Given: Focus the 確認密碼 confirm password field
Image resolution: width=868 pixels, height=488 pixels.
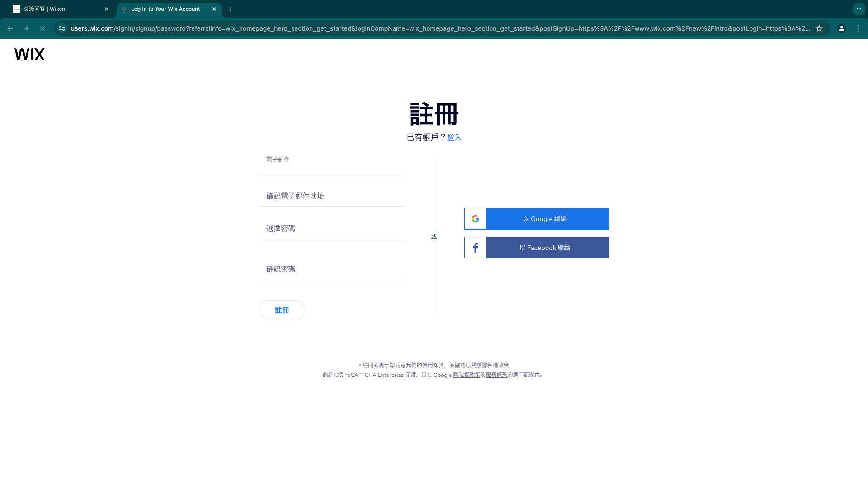Looking at the screenshot, I should [331, 269].
